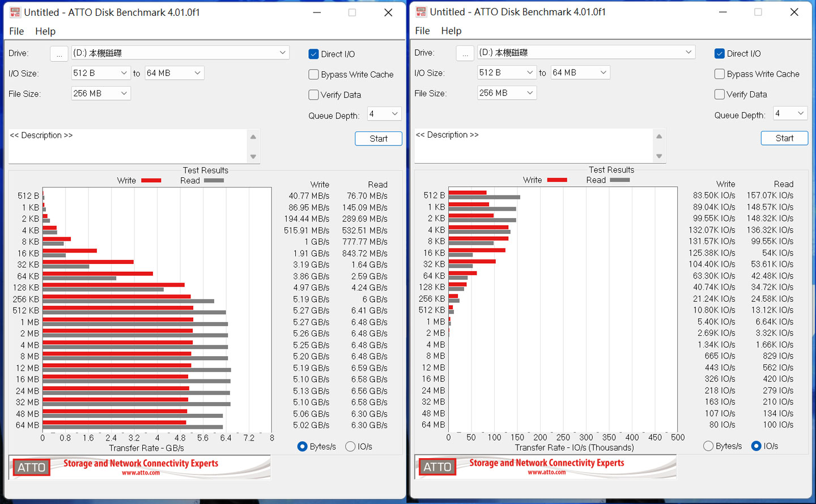Click description scroll down arrow, right window

point(659,156)
